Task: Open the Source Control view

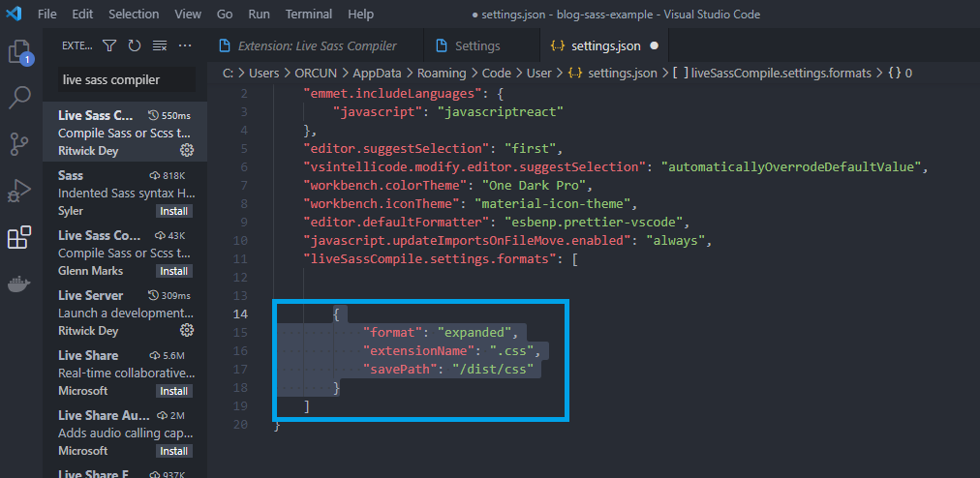Action: 20,144
